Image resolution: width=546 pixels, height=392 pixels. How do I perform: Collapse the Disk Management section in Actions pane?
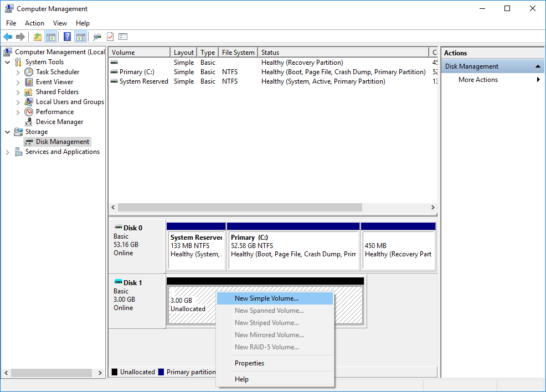tap(537, 65)
